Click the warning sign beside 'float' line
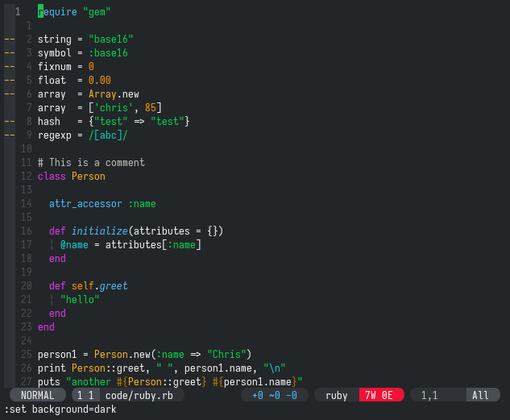Viewport: 510px width, 420px height. pyautogui.click(x=10, y=81)
